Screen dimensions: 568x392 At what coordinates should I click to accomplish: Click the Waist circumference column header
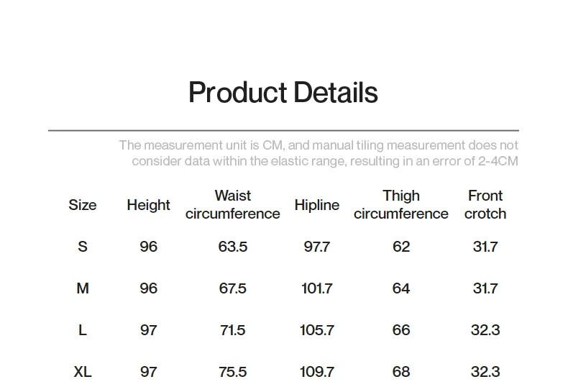[232, 205]
